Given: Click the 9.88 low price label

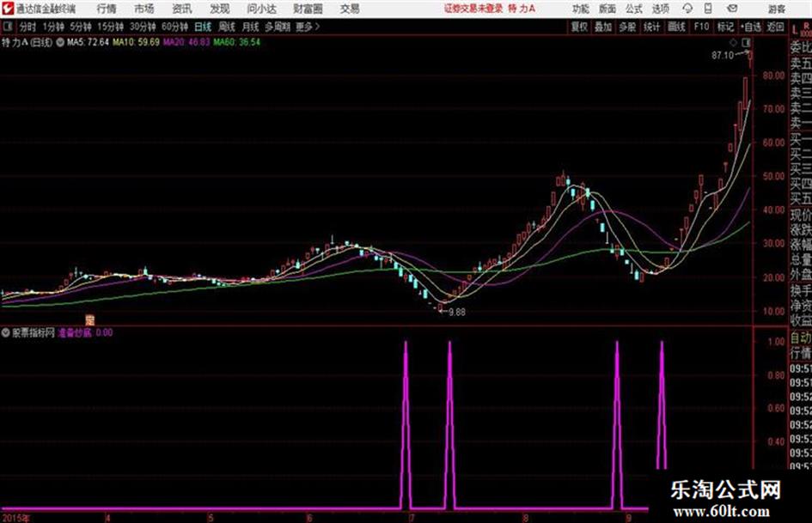Looking at the screenshot, I should click(x=457, y=313).
